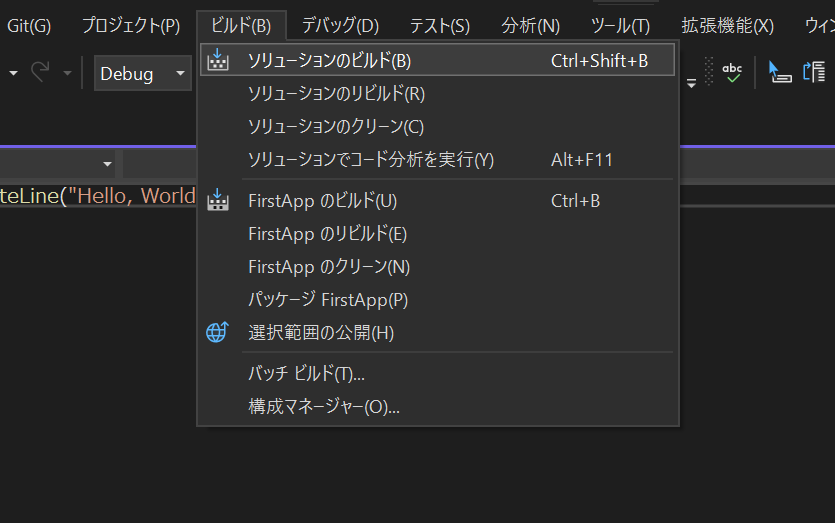Select ソリューションのビルド(B) menu entry
Image resolution: width=835 pixels, height=523 pixels.
point(437,60)
